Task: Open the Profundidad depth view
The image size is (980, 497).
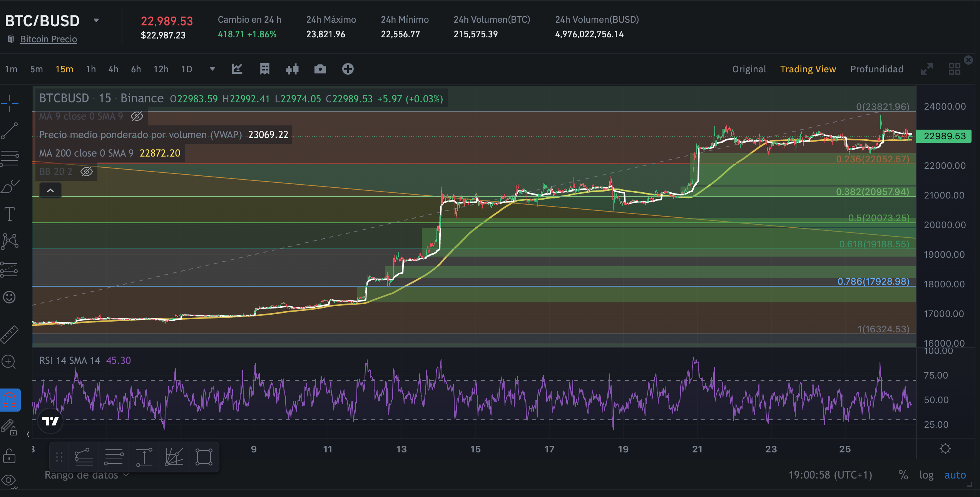Action: coord(877,69)
